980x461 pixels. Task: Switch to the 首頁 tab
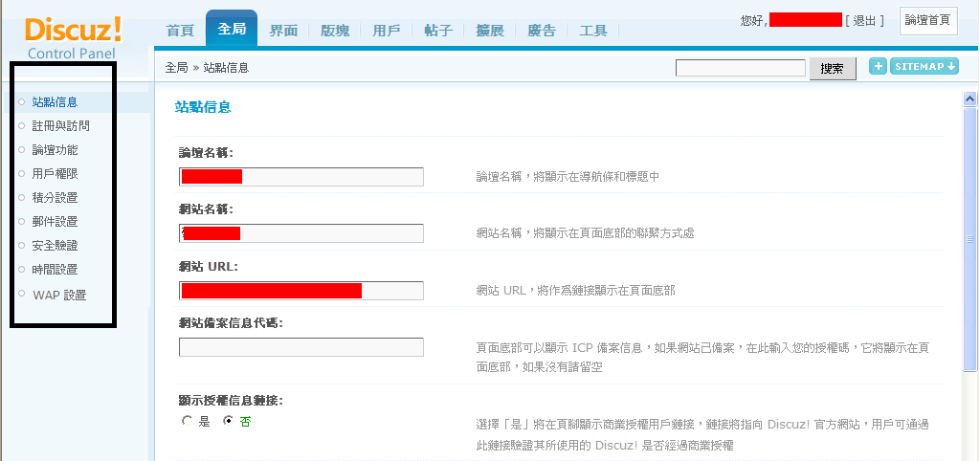pyautogui.click(x=180, y=31)
